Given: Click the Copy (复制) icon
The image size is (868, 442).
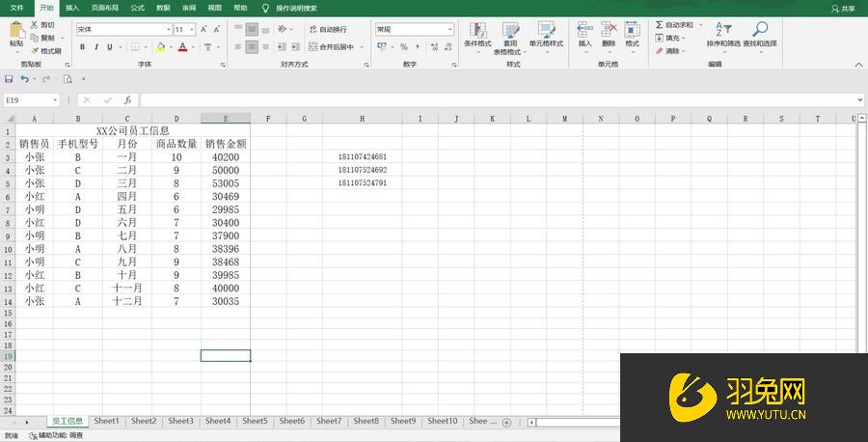Looking at the screenshot, I should pyautogui.click(x=35, y=38).
